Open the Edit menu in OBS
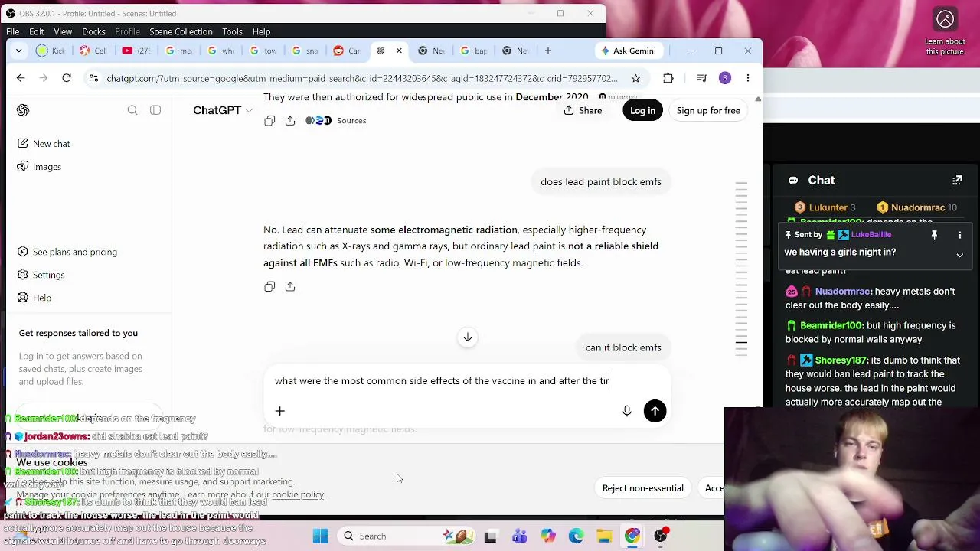The width and height of the screenshot is (980, 551). [37, 31]
